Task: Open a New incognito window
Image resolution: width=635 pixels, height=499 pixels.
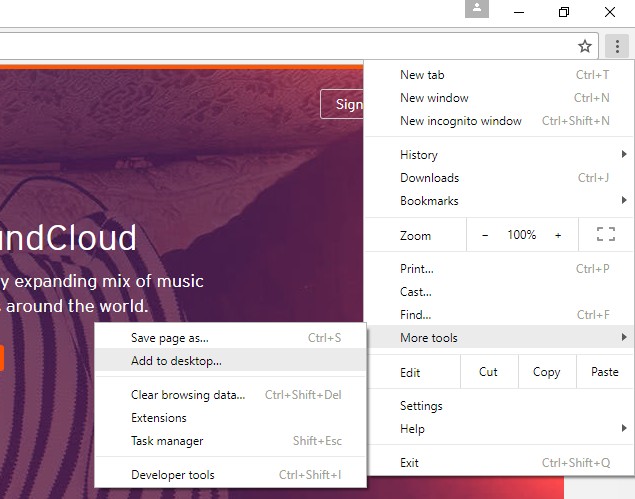Action: (460, 121)
